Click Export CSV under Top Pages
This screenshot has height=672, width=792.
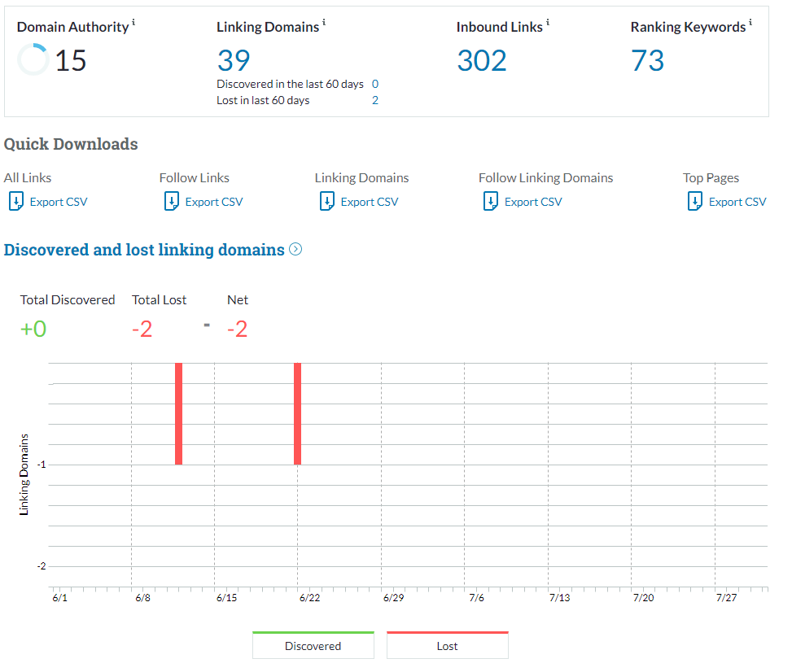tap(737, 202)
